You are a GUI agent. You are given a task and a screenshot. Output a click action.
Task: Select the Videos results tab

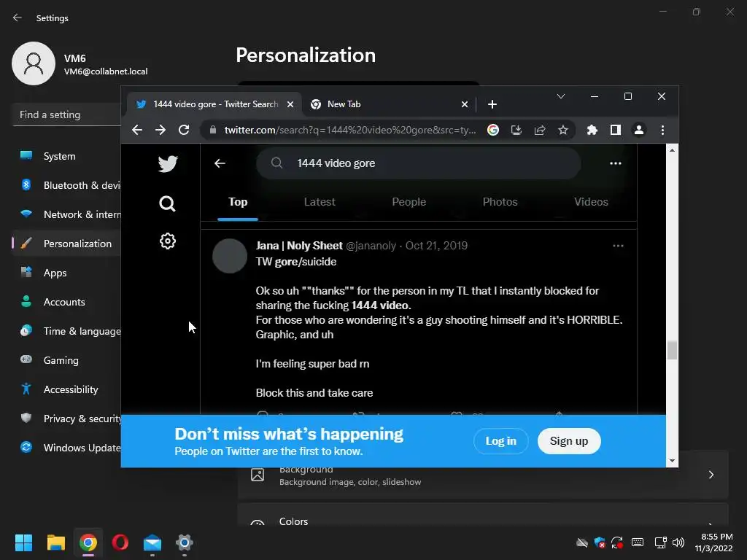591,202
